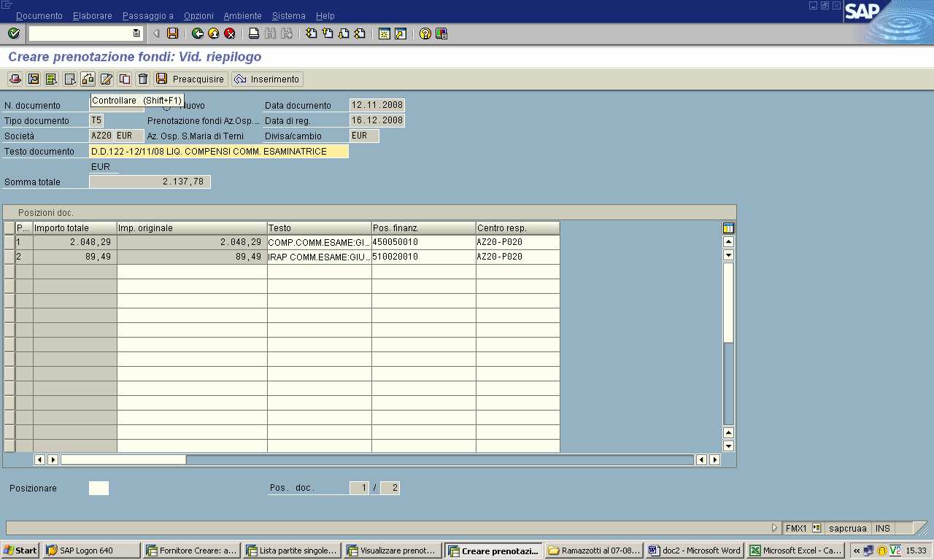This screenshot has height=560, width=934.
Task: Click the Save diskette icon in standard toolbar
Action: (172, 34)
